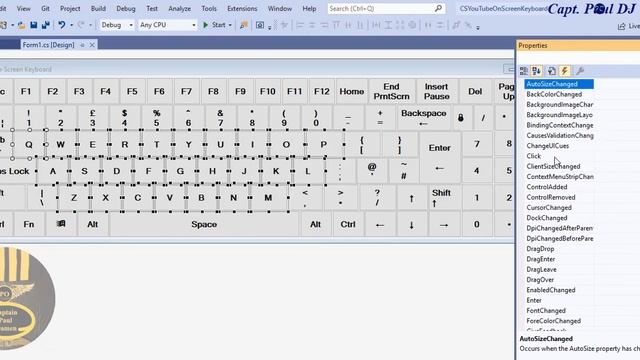Select the Home key button on the form

351,91
